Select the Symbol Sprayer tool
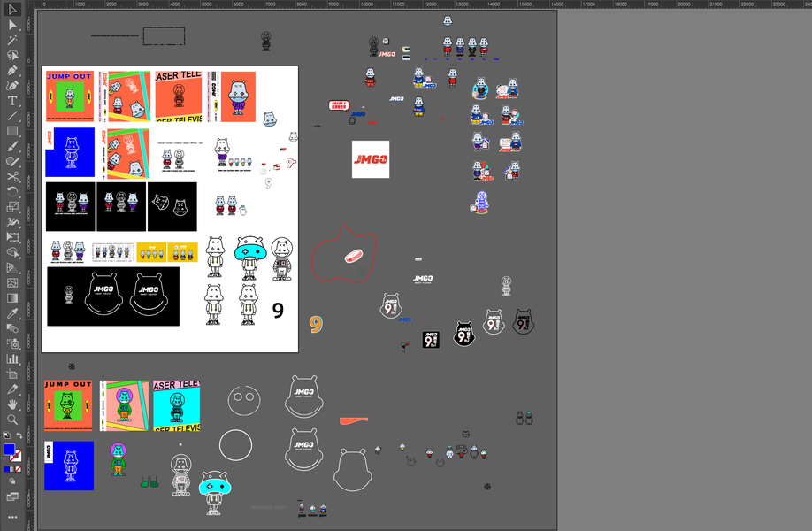Image resolution: width=812 pixels, height=531 pixels. (x=11, y=343)
